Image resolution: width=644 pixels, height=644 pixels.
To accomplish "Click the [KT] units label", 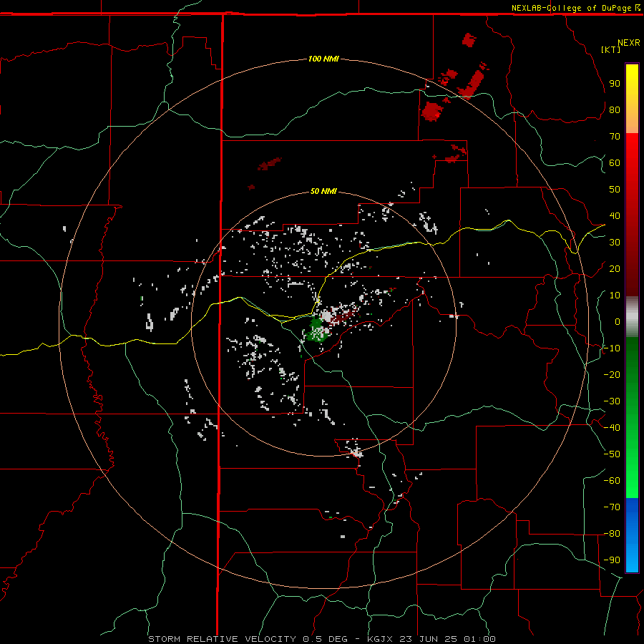I will click(x=610, y=49).
